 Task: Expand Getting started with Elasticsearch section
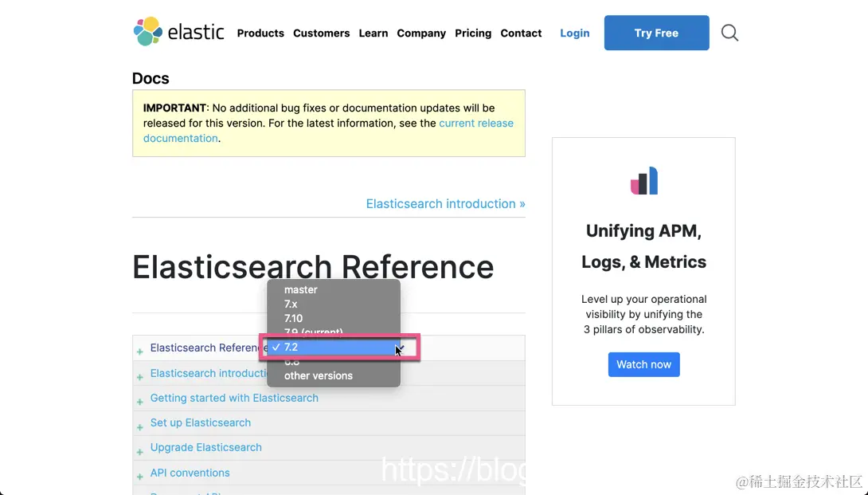[x=139, y=402]
